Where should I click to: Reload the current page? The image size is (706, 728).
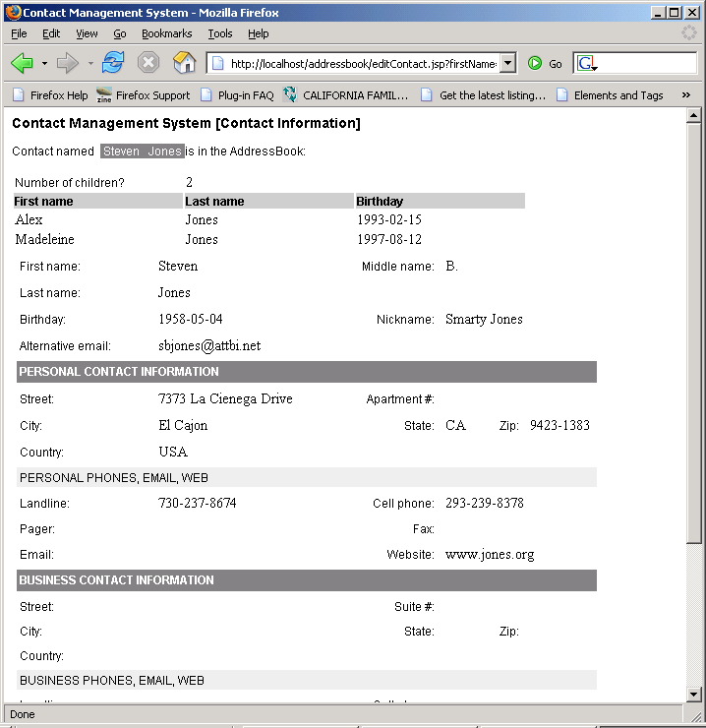point(113,63)
